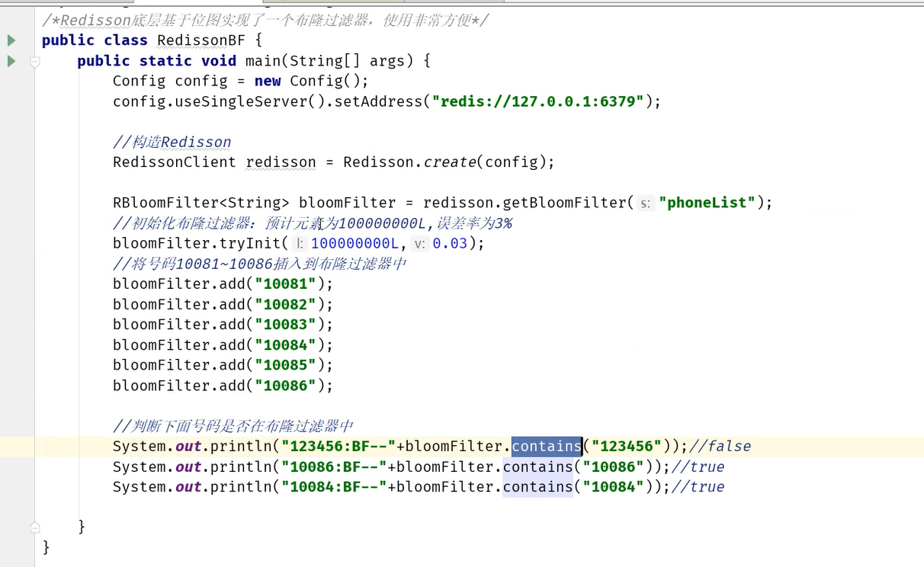
Task: Click "10083" in the bloomFilter.add call
Action: (x=286, y=325)
